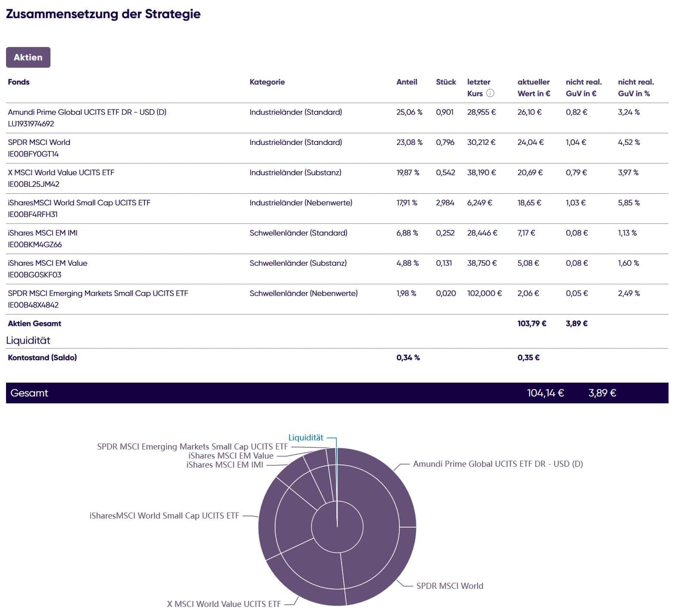Click iShares MSCI EM Value chart label

(231, 456)
